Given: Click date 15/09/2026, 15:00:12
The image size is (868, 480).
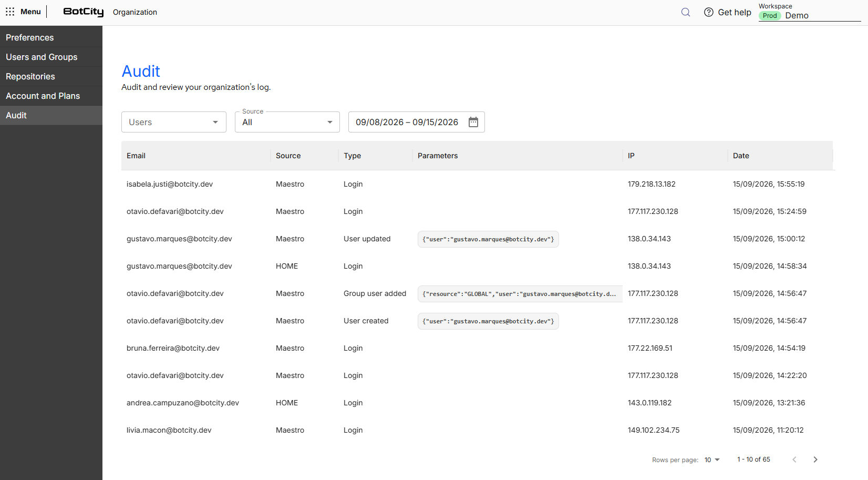Looking at the screenshot, I should point(769,239).
